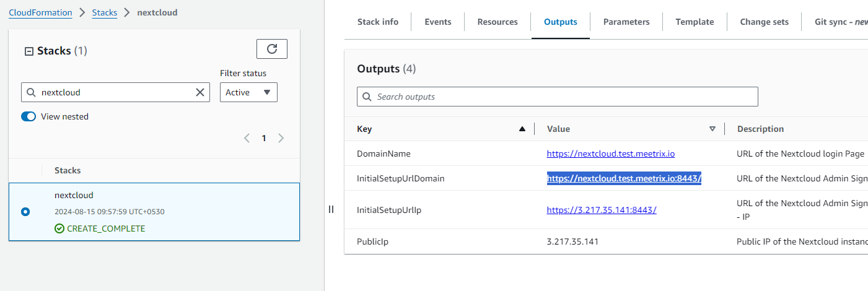
Task: Select the Outputs tab
Action: (561, 22)
